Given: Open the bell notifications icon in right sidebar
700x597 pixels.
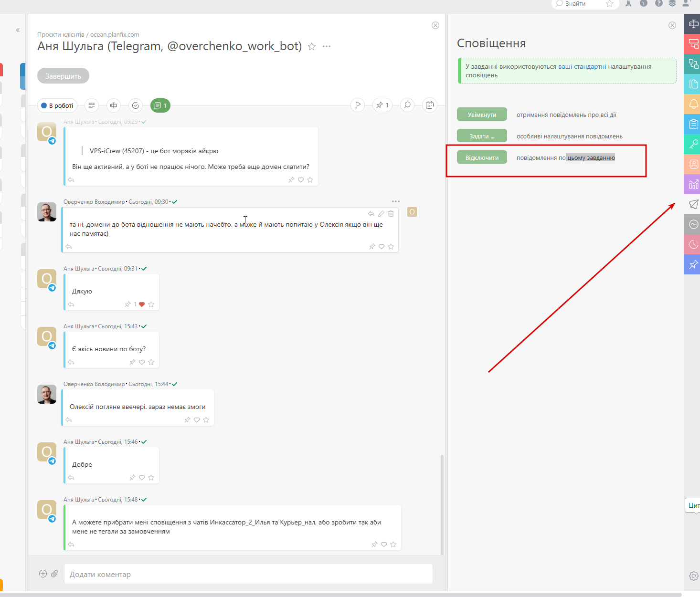Looking at the screenshot, I should coord(693,104).
